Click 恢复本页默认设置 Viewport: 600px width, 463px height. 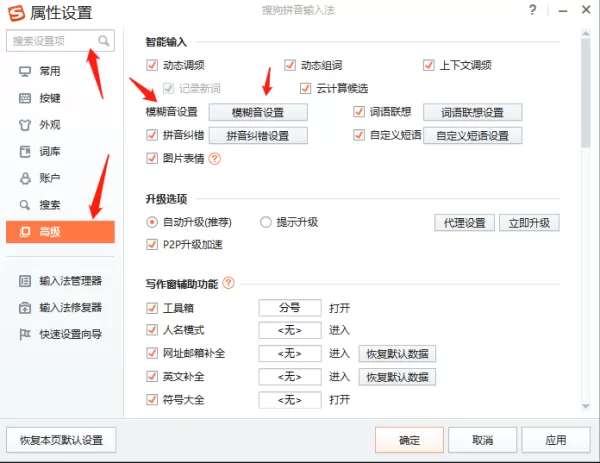(61, 440)
